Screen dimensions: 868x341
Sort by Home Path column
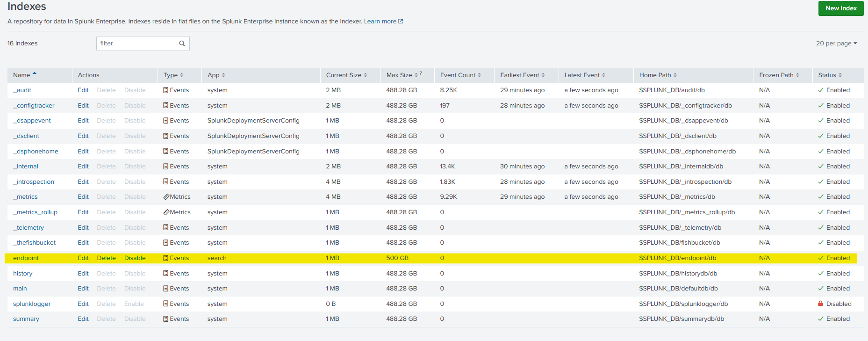point(658,75)
